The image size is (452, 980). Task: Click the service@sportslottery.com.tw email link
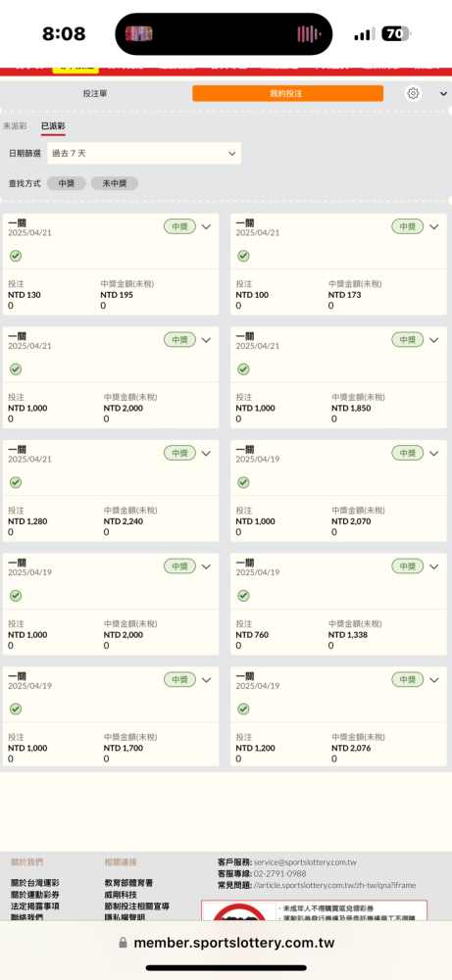point(305,861)
